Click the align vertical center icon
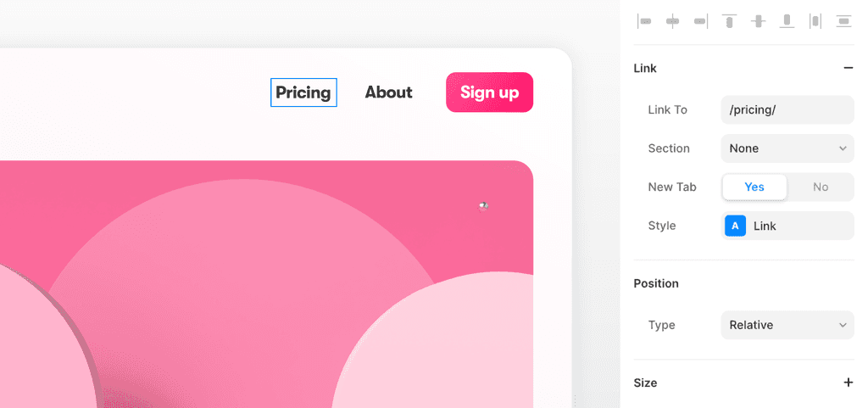The width and height of the screenshot is (868, 408). click(x=758, y=21)
